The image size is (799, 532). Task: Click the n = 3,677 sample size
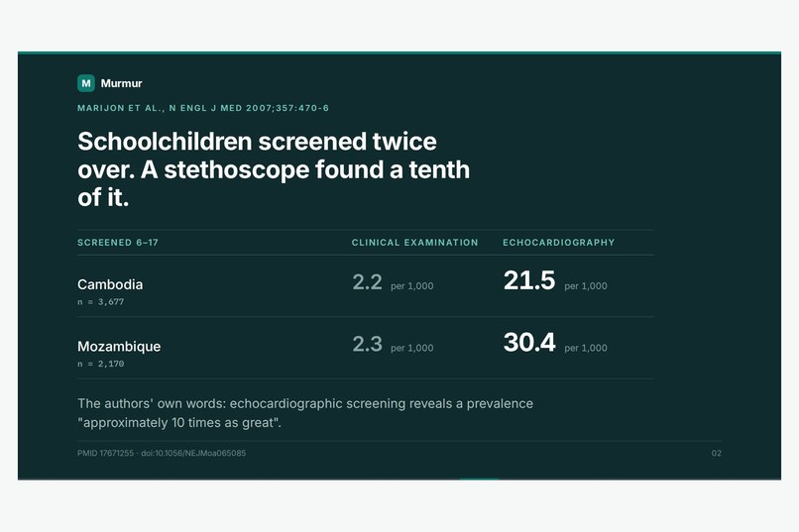coord(101,302)
